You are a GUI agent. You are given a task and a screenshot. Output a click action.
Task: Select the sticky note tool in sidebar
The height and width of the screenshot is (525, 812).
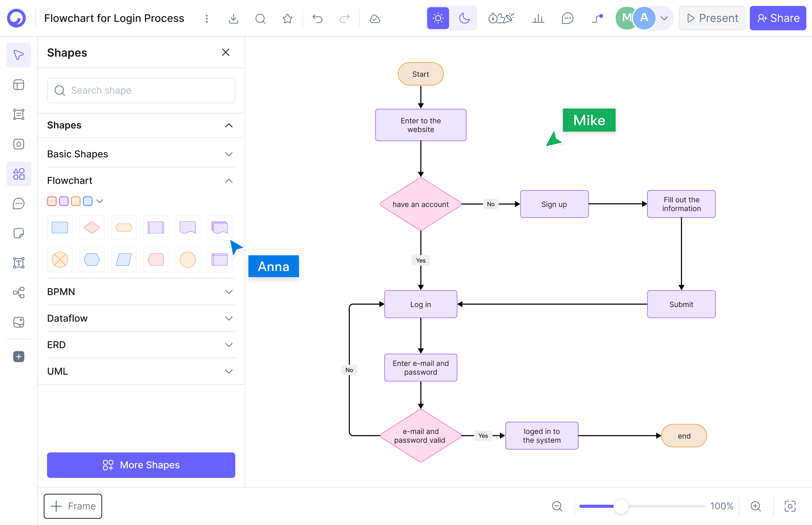[19, 233]
